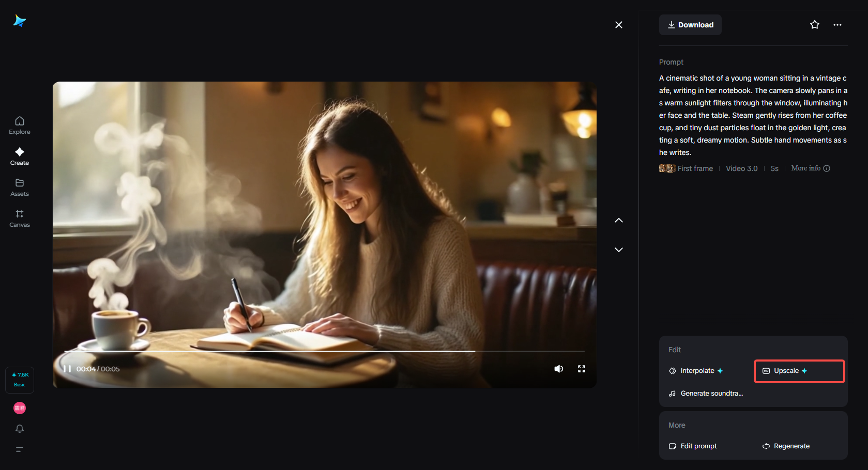Select the Create tool
868x470 pixels.
point(19,156)
